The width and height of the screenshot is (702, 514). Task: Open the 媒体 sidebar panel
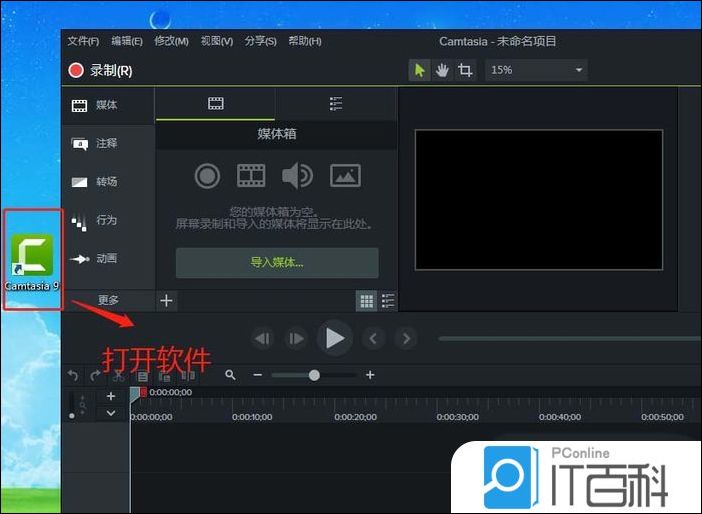click(108, 105)
